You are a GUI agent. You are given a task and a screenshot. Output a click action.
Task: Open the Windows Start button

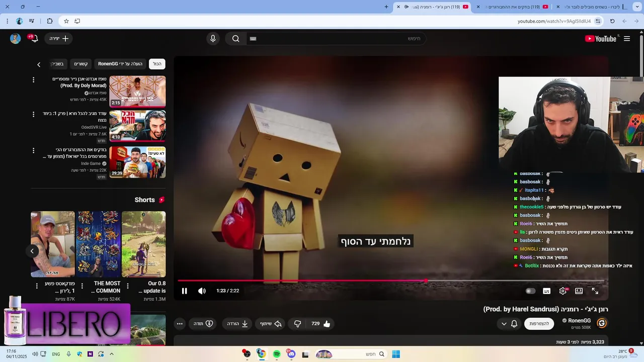(396, 354)
